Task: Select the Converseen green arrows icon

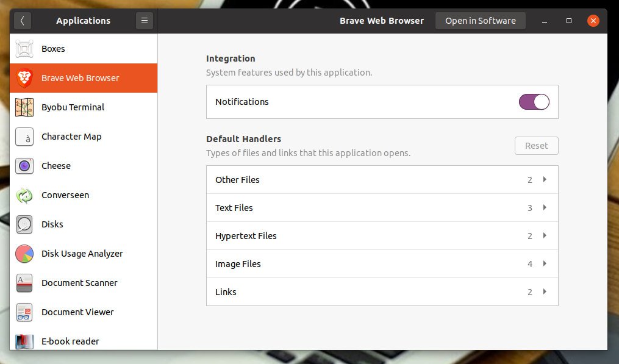Action: tap(24, 195)
